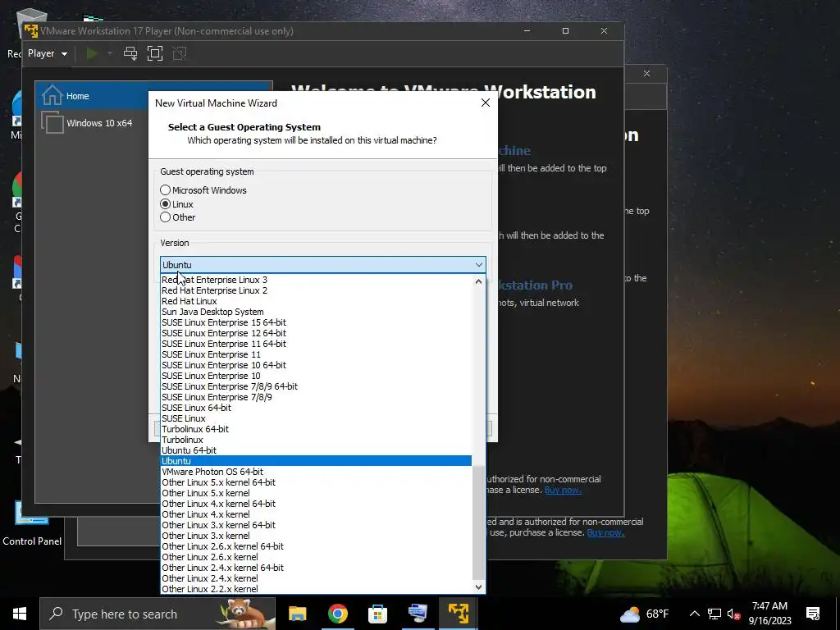840x630 pixels.
Task: Select SUSE Linux Enterprise 12 64-bit
Action: point(316,333)
